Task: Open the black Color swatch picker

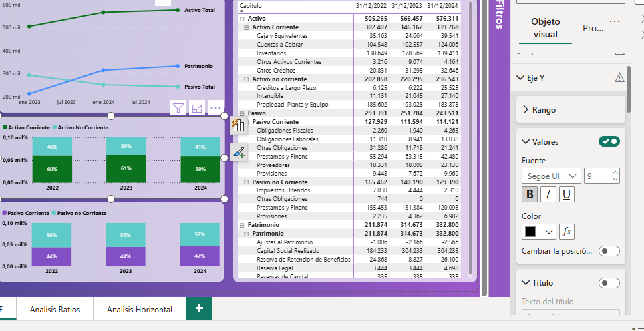Action: coord(539,232)
